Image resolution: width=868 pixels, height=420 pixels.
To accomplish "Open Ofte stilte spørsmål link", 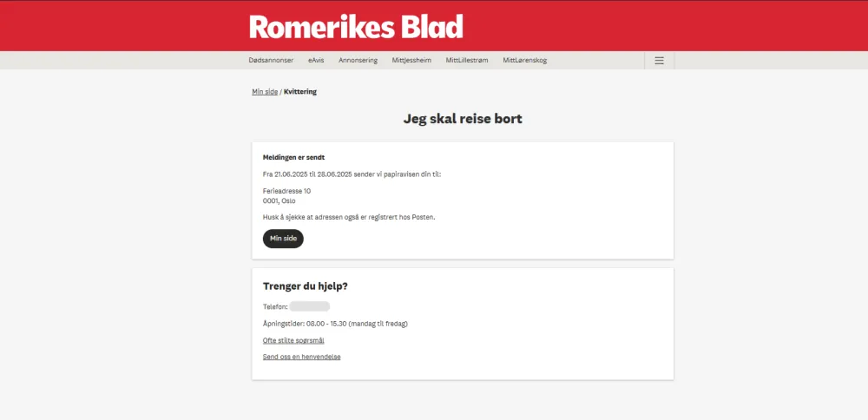I will coord(293,340).
